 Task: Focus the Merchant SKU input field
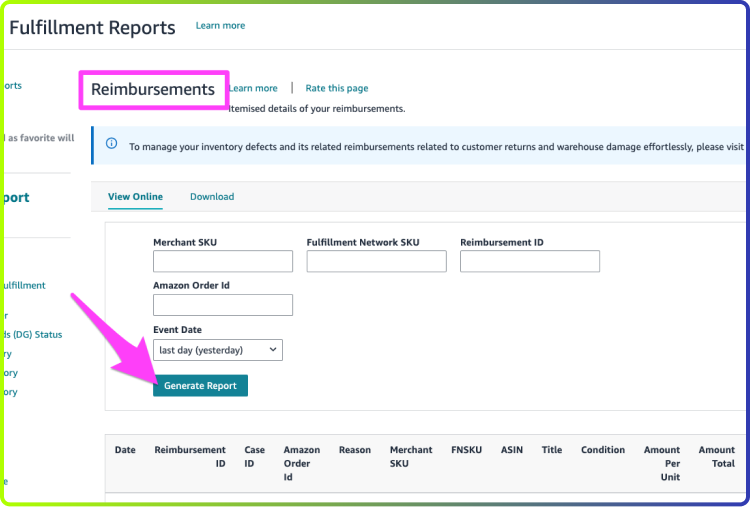223,261
